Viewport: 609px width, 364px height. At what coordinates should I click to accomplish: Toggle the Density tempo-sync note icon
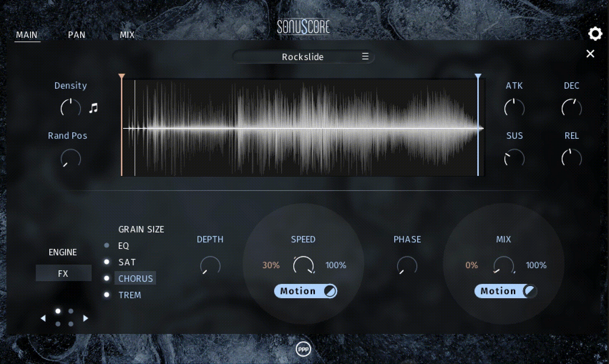point(93,108)
